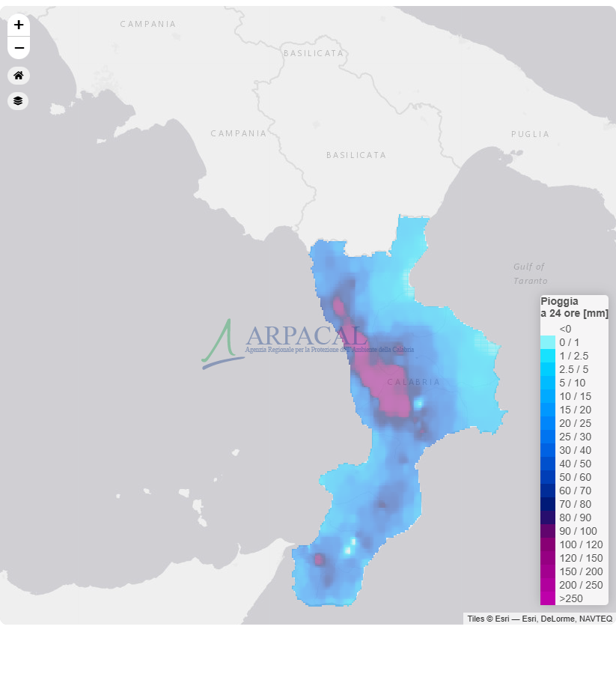Click the CAMPANIA region label

click(239, 133)
